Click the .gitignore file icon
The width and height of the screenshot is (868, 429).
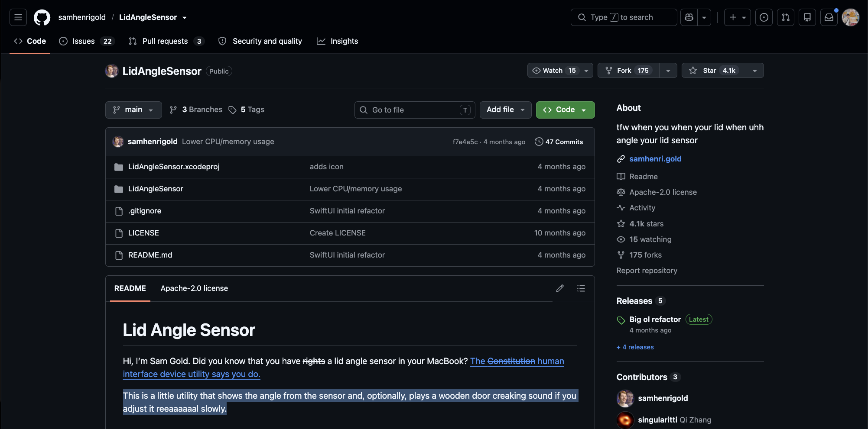point(119,211)
